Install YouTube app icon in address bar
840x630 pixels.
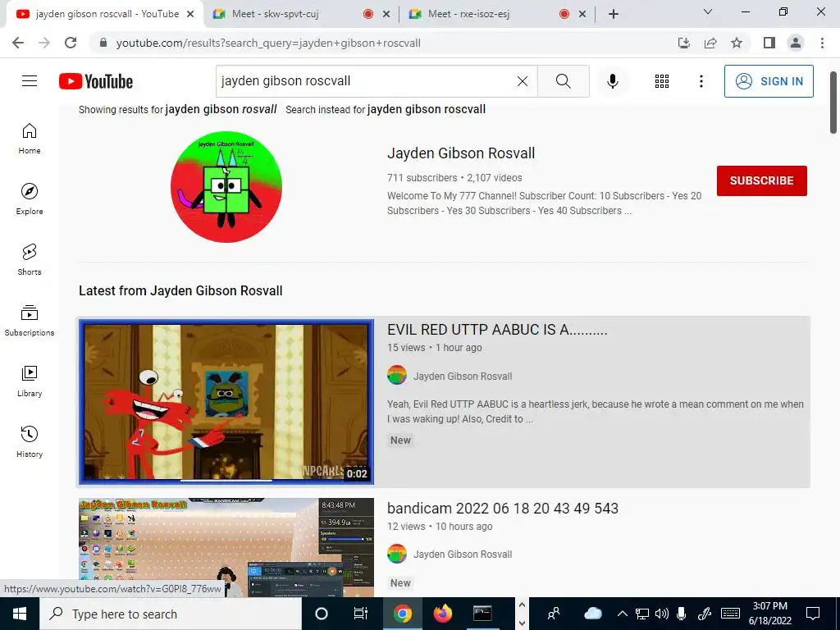[684, 43]
